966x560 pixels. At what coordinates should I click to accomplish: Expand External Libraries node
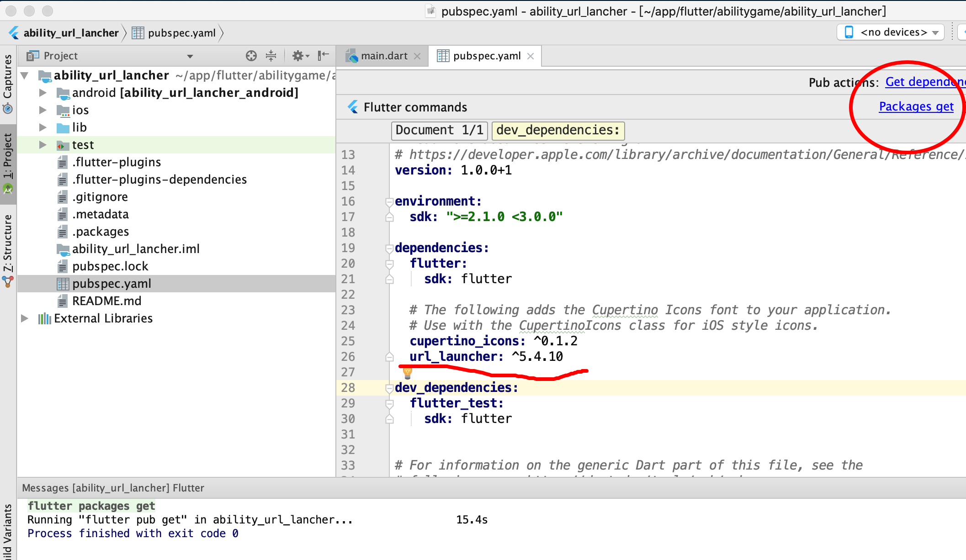pyautogui.click(x=25, y=318)
